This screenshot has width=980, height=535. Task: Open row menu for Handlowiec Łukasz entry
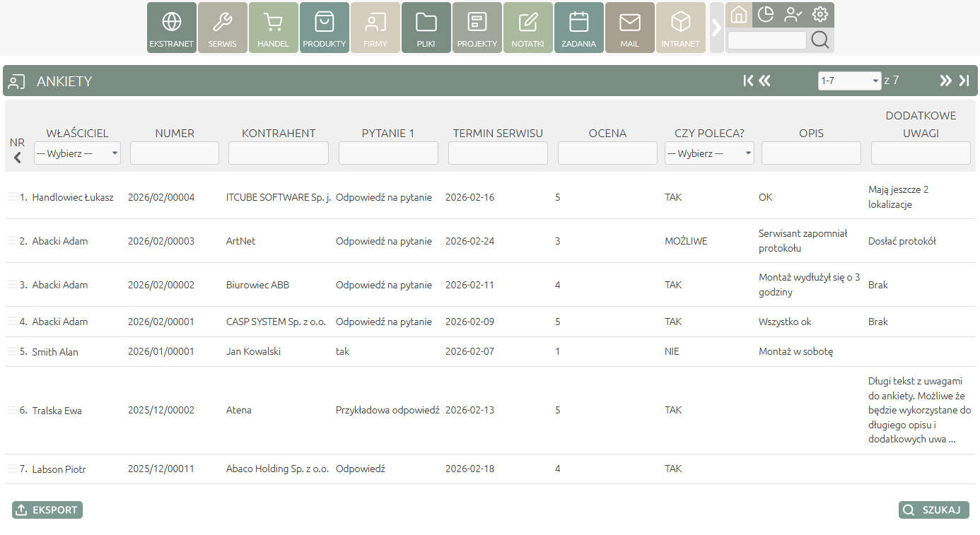[11, 196]
